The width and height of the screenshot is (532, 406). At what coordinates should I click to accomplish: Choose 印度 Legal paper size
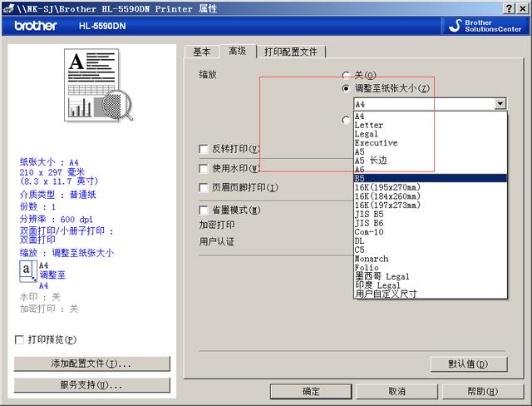click(x=431, y=285)
